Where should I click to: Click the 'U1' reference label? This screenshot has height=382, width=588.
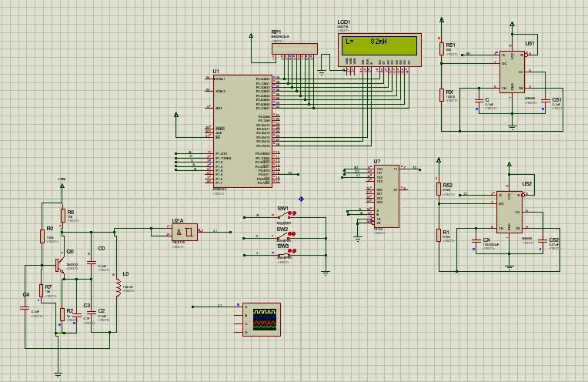coord(216,72)
